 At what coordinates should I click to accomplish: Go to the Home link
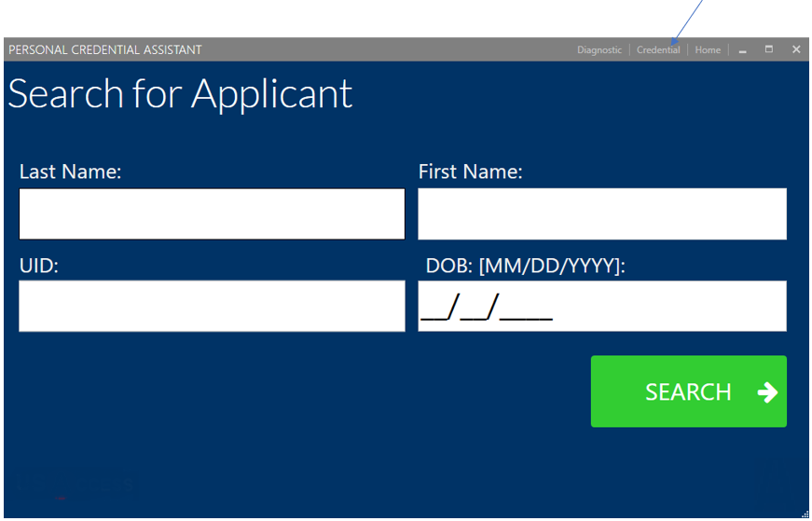708,50
